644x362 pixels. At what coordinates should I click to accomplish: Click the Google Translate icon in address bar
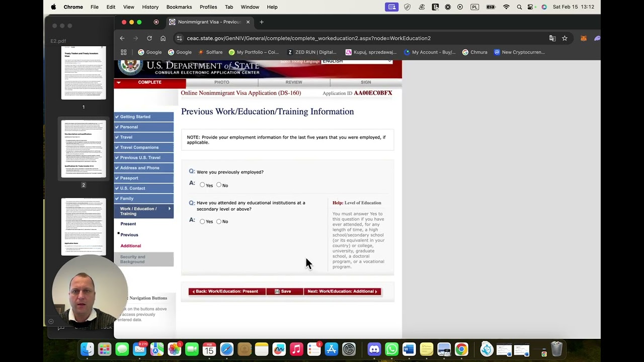click(552, 38)
